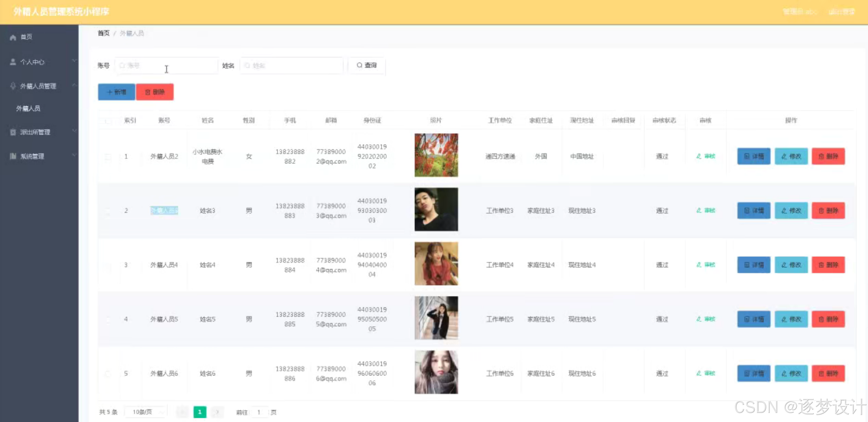Toggle the select-all header checkbox
The height and width of the screenshot is (422, 868).
click(x=108, y=121)
